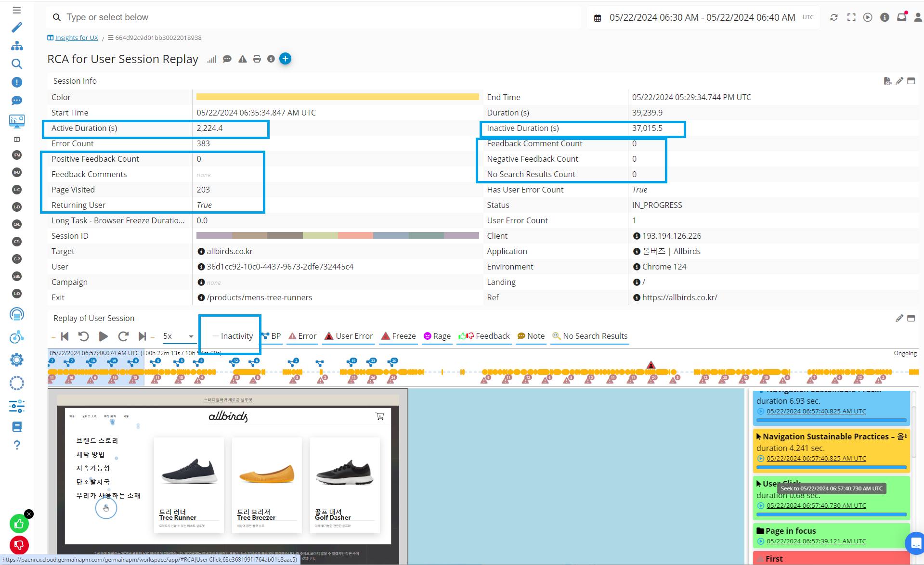The height and width of the screenshot is (565, 924).
Task: Click the red User Error timeline marker
Action: (x=651, y=365)
